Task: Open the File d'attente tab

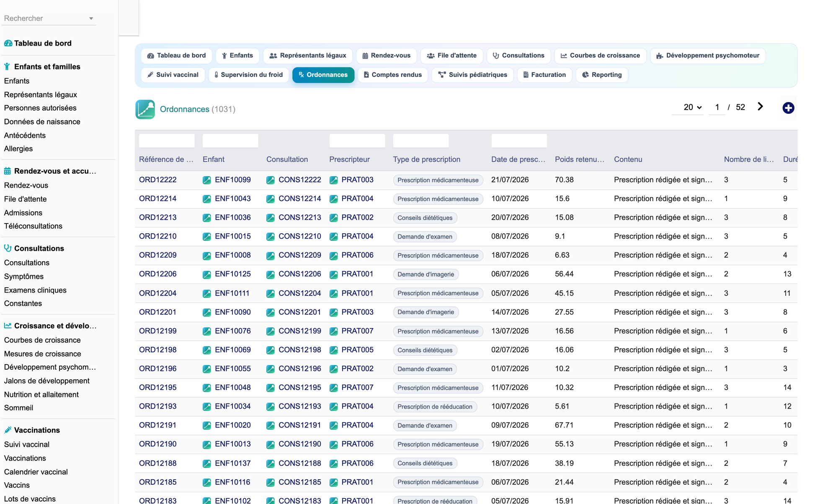Action: (451, 56)
